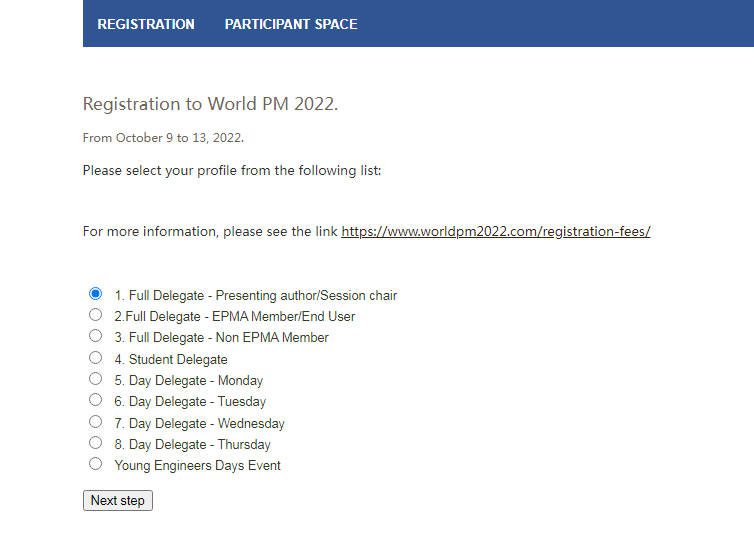
Task: Click '3. Full Delegate - Non EPMA Member' text
Action: (221, 338)
